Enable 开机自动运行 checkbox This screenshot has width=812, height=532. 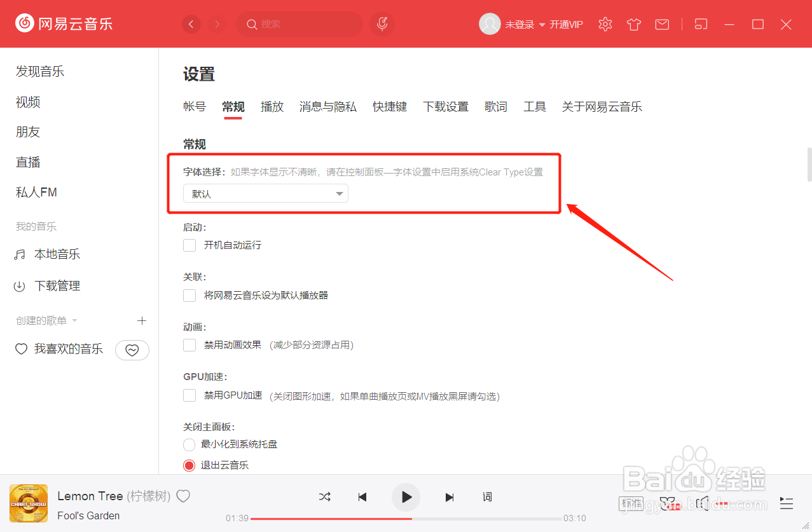click(189, 245)
